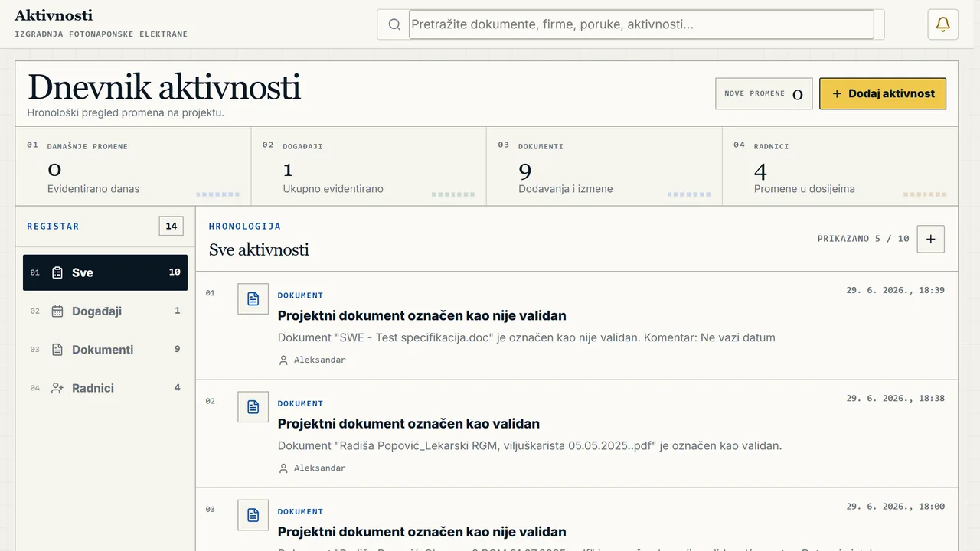Click the Radiša Popović_Lekarski RGM description text
This screenshot has height=551, width=980.
[x=530, y=445]
